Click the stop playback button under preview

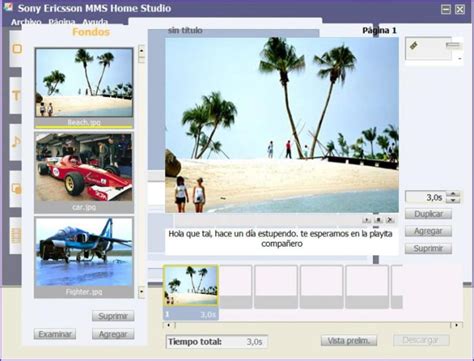tap(378, 220)
